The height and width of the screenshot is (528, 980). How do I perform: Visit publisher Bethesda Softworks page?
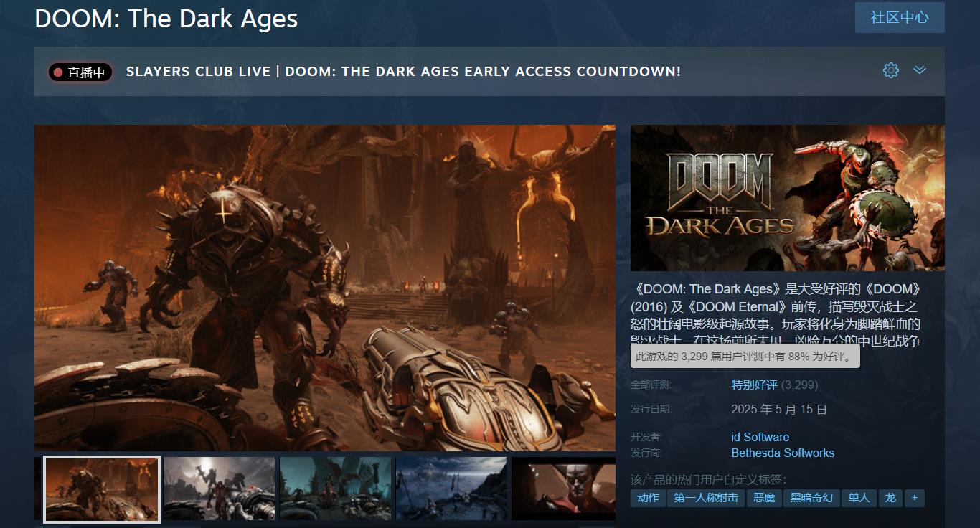pos(783,453)
